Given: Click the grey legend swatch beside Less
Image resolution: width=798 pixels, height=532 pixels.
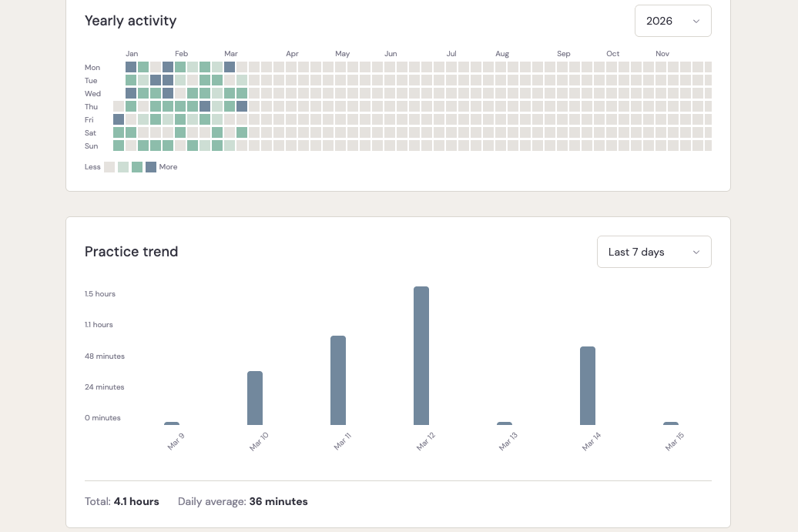Looking at the screenshot, I should click(x=109, y=167).
